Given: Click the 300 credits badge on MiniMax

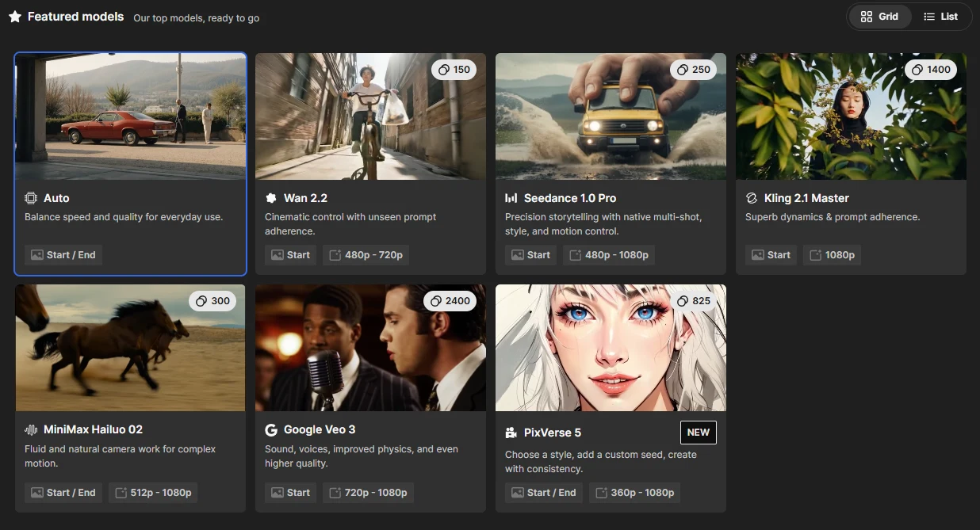Looking at the screenshot, I should (212, 301).
